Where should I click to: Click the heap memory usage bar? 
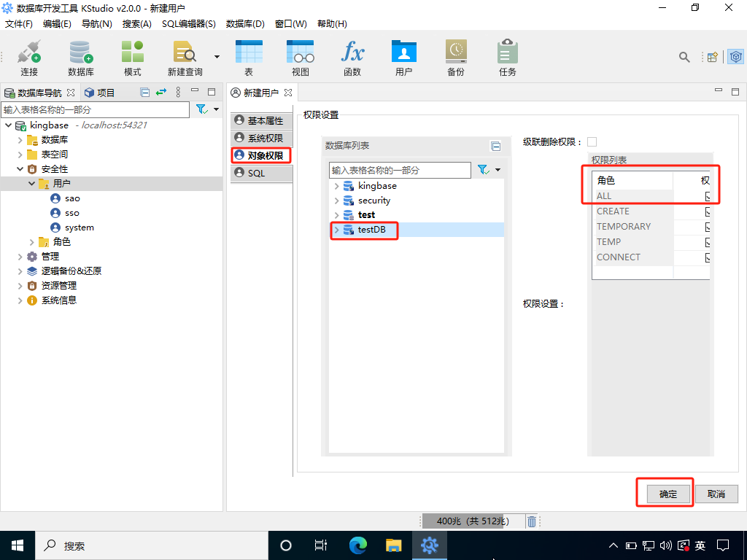[x=473, y=521]
